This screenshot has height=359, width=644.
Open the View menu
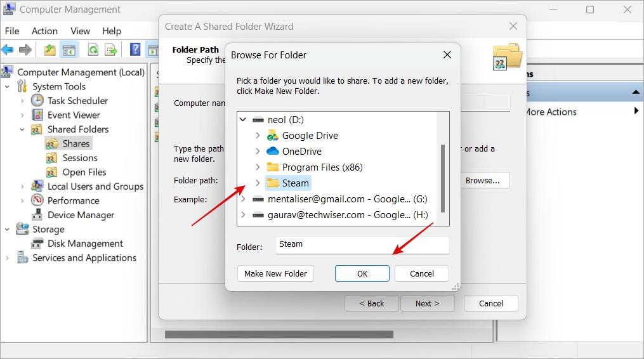(x=80, y=31)
